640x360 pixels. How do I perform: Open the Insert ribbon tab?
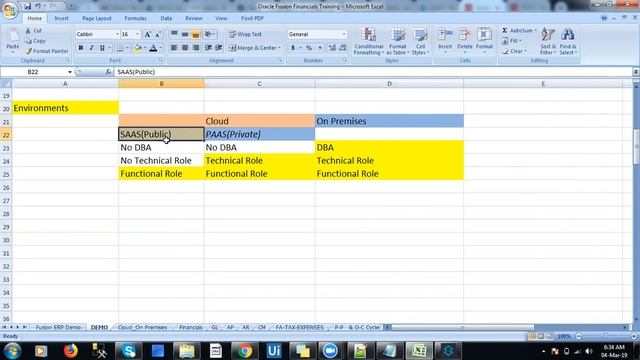(61, 18)
